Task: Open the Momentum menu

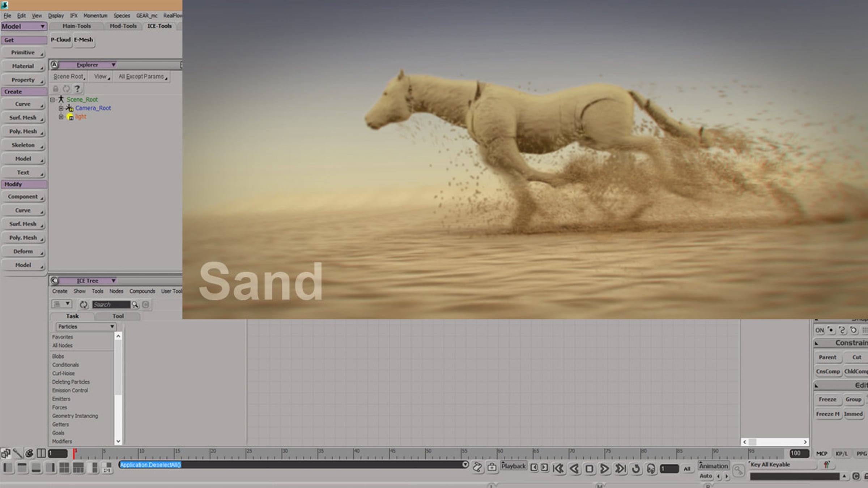Action: [95, 16]
